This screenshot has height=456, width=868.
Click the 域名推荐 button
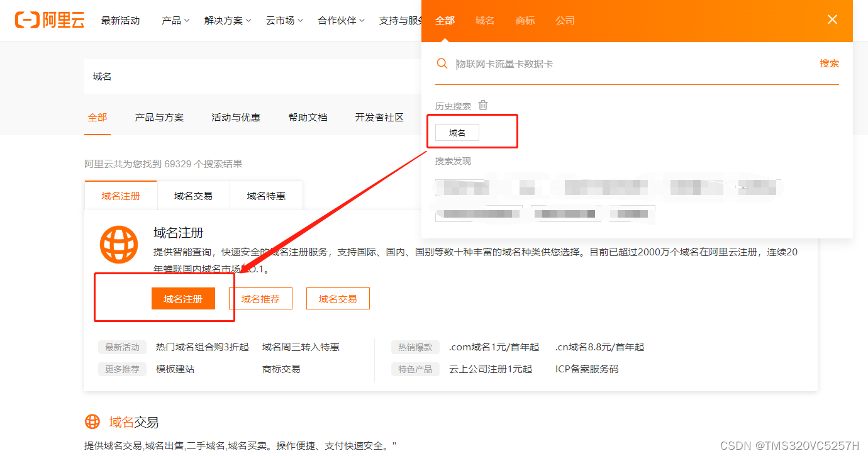[x=260, y=299]
